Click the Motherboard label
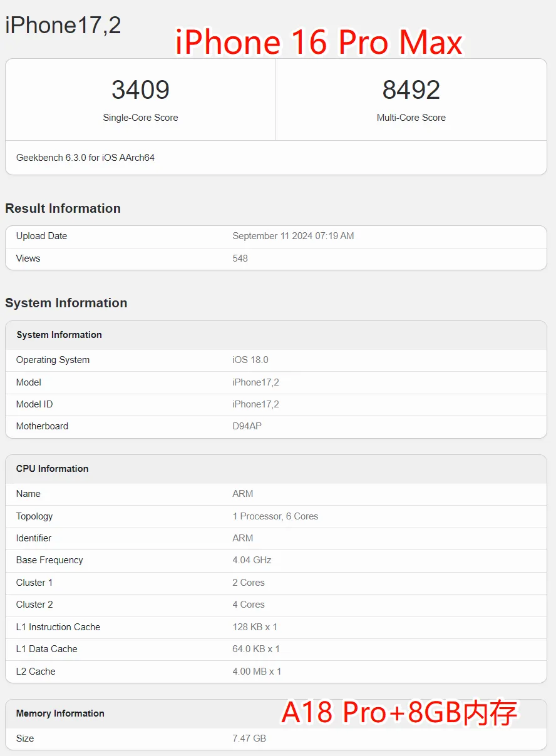Viewport: 556px width, 756px height. (x=42, y=426)
